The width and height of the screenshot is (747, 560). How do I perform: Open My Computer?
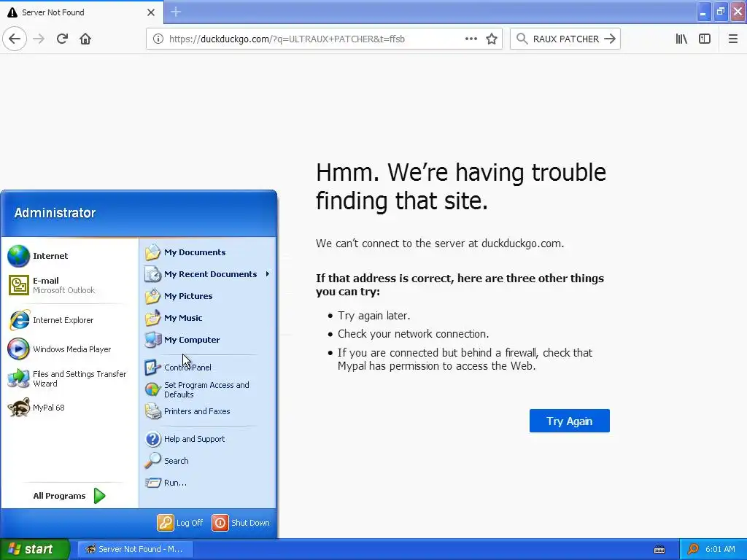pos(208,340)
